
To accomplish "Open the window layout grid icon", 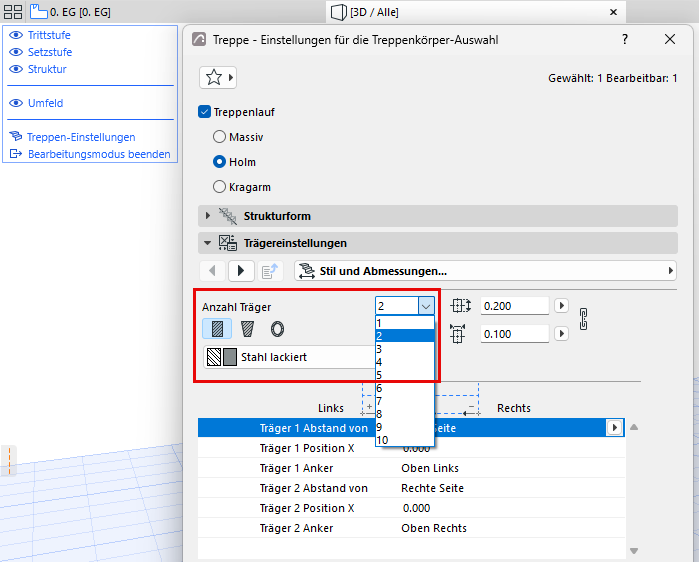I will pos(13,12).
